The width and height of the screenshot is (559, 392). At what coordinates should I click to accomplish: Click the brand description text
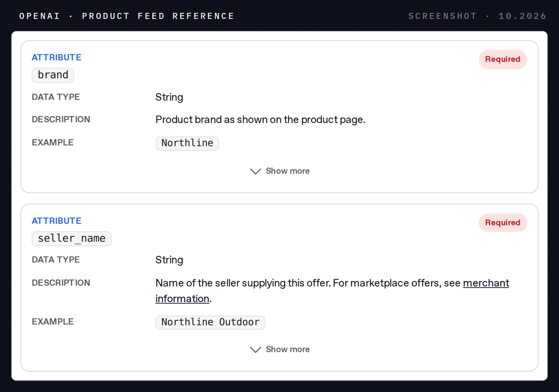tap(260, 120)
